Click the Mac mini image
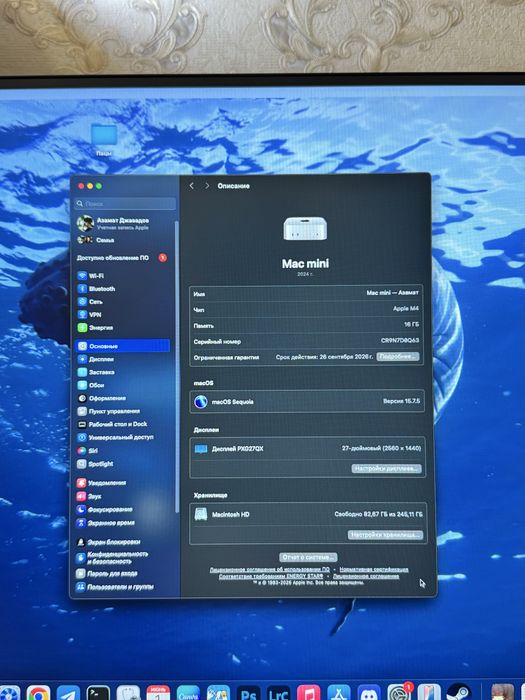Viewport: 525px width, 700px height. [x=305, y=229]
